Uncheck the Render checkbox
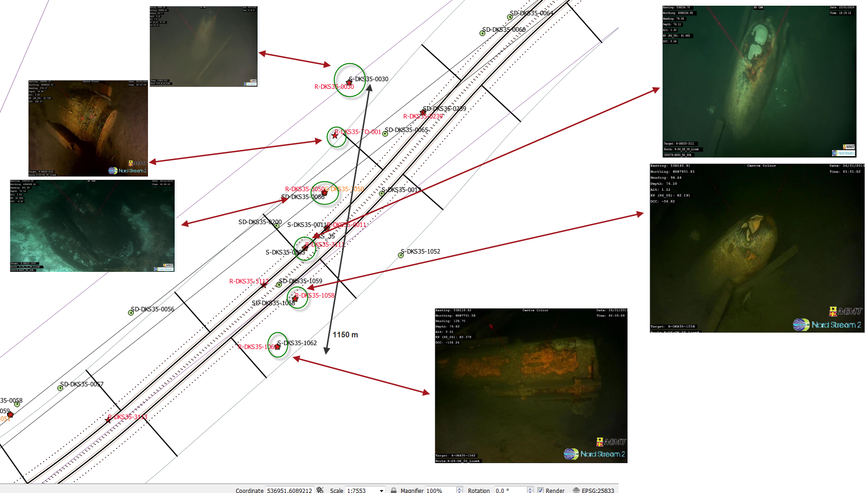The height and width of the screenshot is (493, 868). click(540, 490)
